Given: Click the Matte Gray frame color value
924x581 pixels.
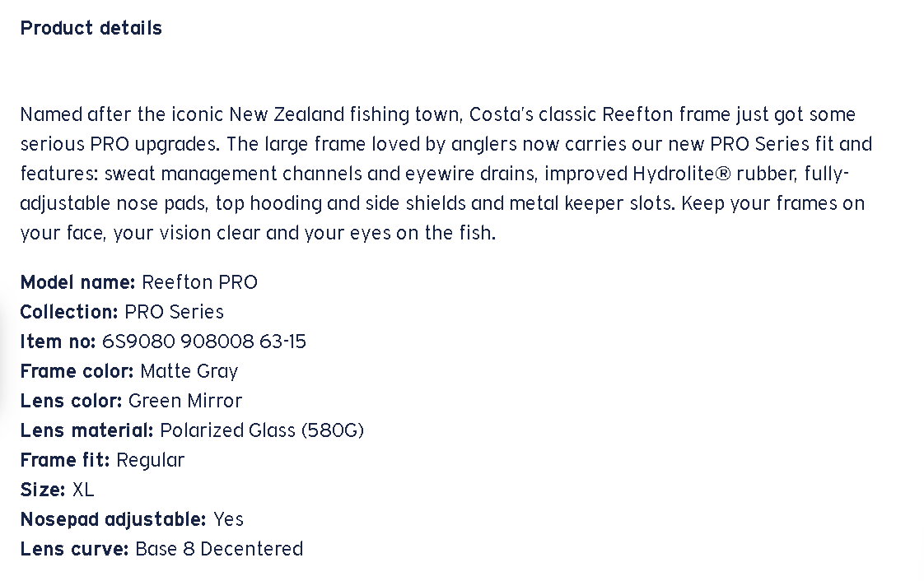Looking at the screenshot, I should (x=189, y=371).
